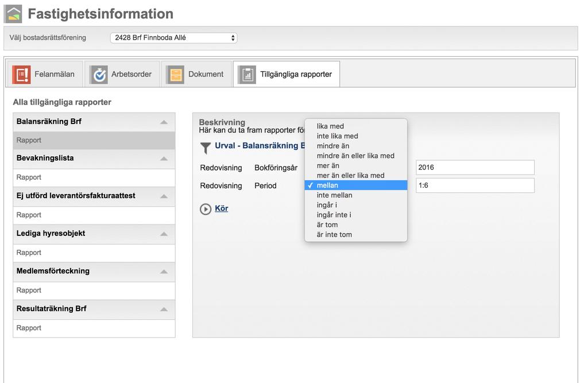Open the Felanmälan tab
The width and height of the screenshot is (588, 383).
tap(45, 74)
